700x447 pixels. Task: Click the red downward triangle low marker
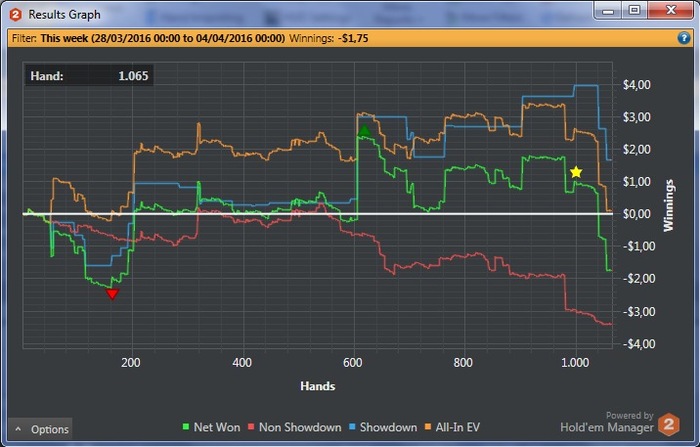(x=112, y=294)
